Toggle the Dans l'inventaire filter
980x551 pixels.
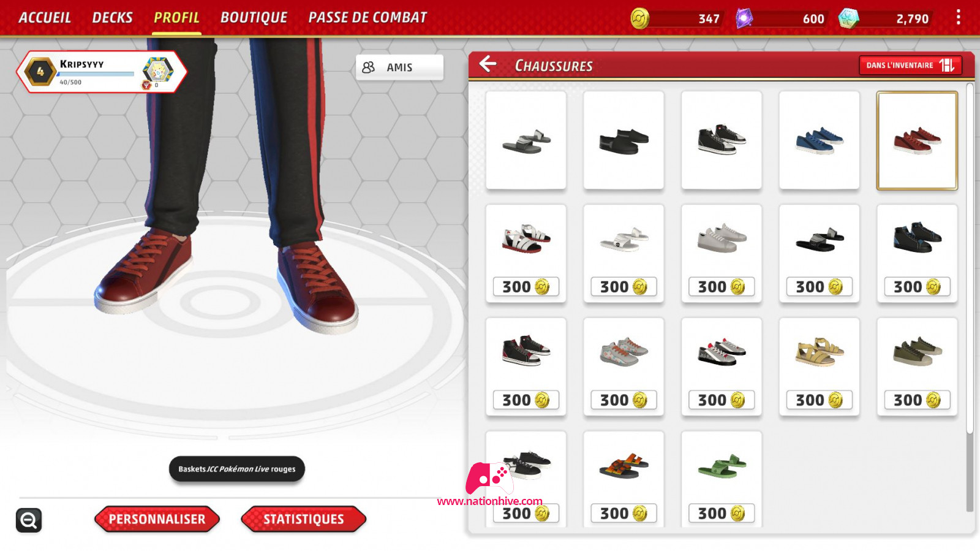point(910,65)
